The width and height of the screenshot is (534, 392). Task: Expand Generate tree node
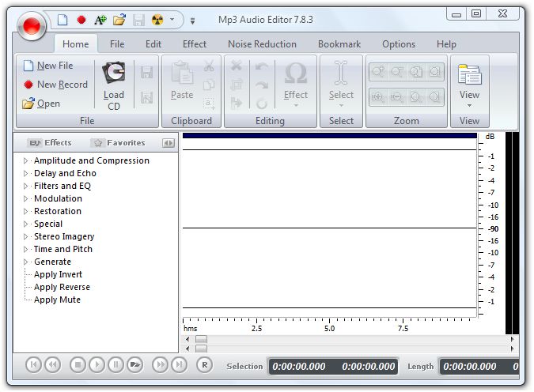click(25, 262)
